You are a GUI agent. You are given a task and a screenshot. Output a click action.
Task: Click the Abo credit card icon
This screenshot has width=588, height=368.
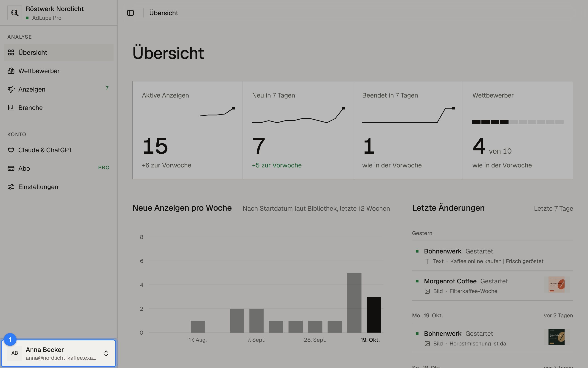(11, 168)
